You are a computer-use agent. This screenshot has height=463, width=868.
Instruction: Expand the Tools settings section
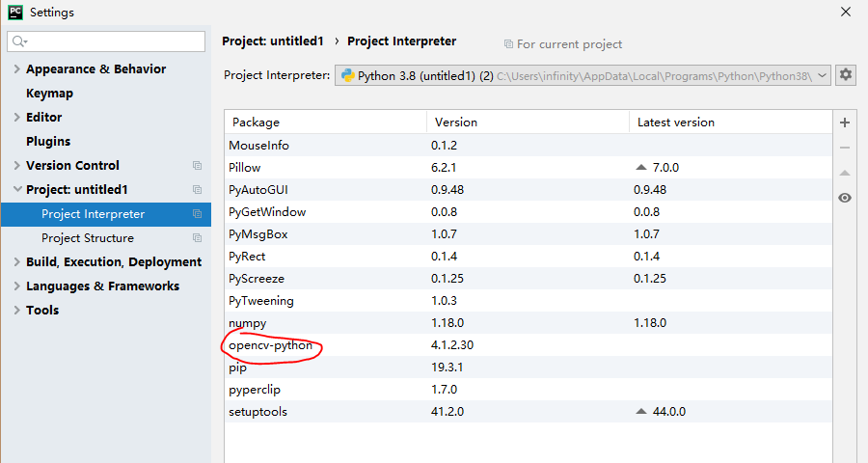[x=16, y=311]
